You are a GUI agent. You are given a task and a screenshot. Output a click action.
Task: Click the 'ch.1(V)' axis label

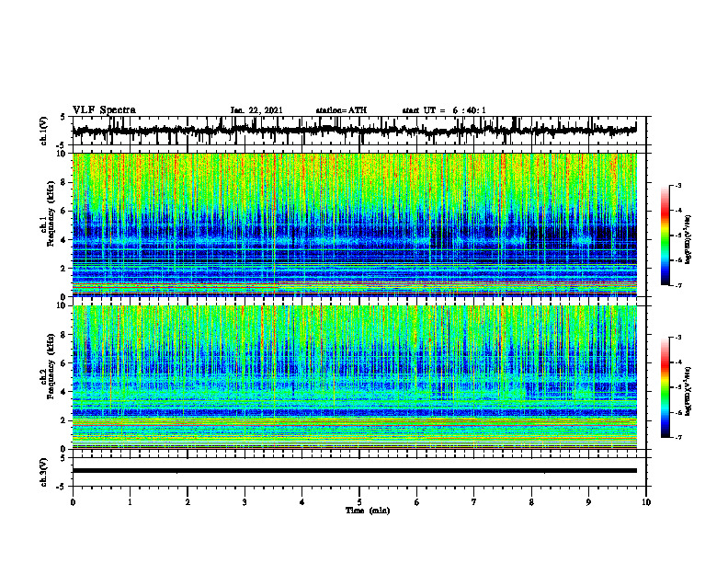44,132
